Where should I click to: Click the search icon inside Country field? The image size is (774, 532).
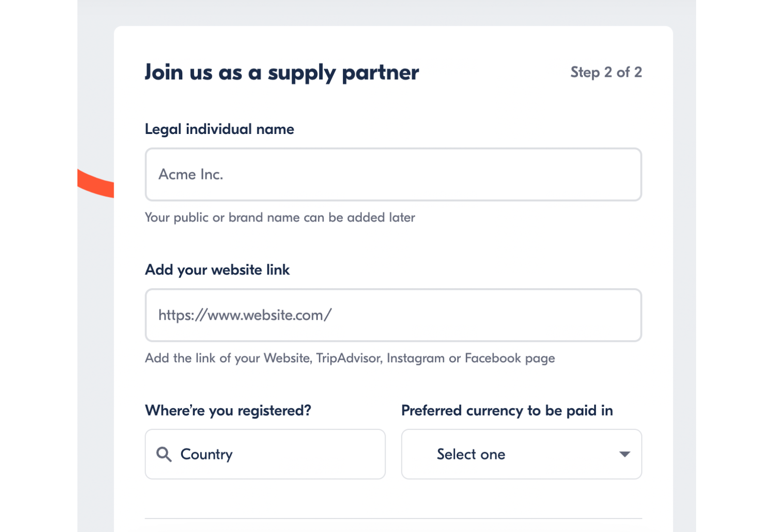click(x=164, y=454)
